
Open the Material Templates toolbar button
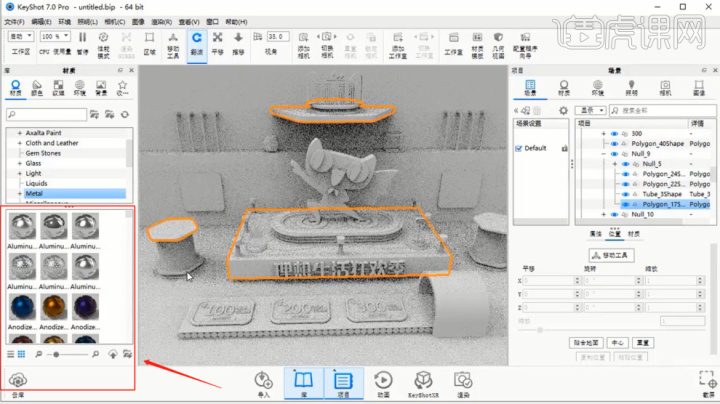[x=477, y=45]
